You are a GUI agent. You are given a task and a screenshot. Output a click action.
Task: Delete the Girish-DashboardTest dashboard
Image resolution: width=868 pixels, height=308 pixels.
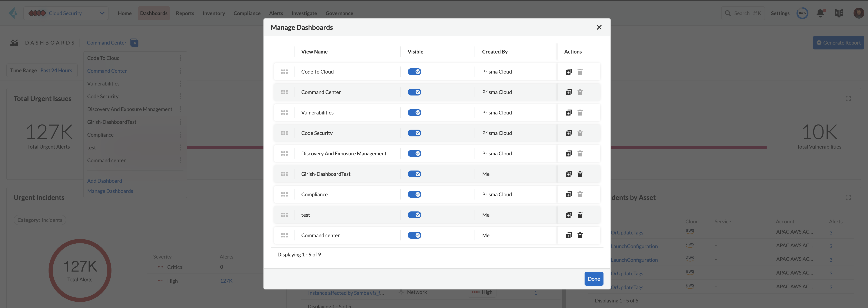580,174
